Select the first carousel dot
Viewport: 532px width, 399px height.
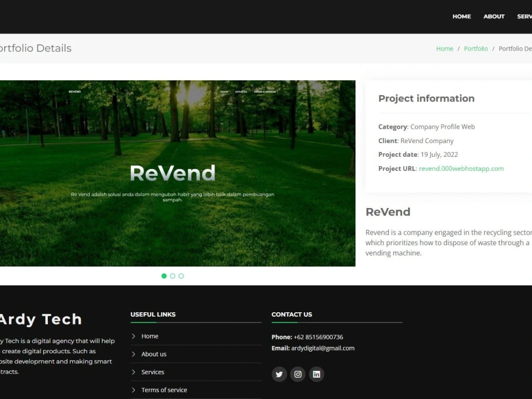tap(164, 276)
